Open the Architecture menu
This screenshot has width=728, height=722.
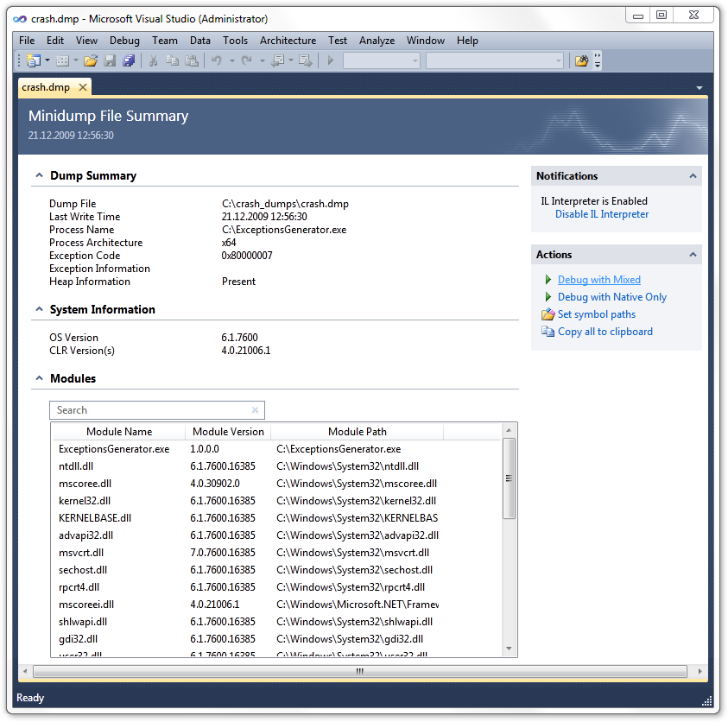click(288, 41)
